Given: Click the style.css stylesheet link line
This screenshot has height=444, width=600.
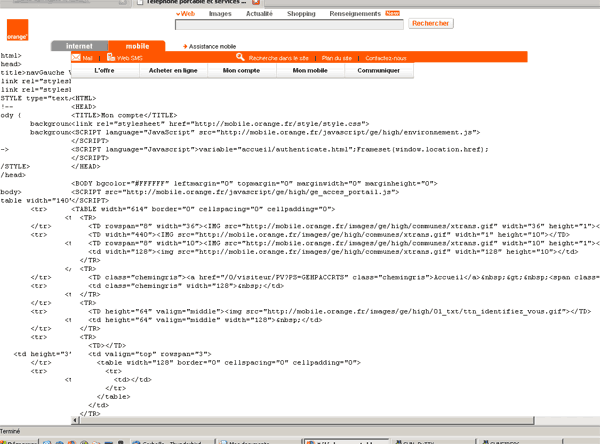Looking at the screenshot, I should (x=220, y=124).
